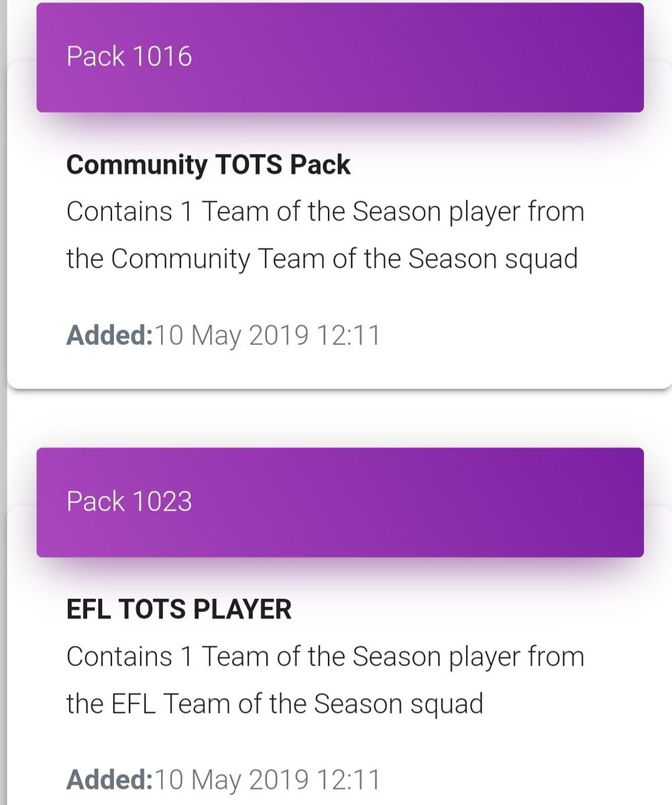The height and width of the screenshot is (805, 672).
Task: Click the "Added:" label under EFL TOTS PLAYER
Action: tap(110, 780)
